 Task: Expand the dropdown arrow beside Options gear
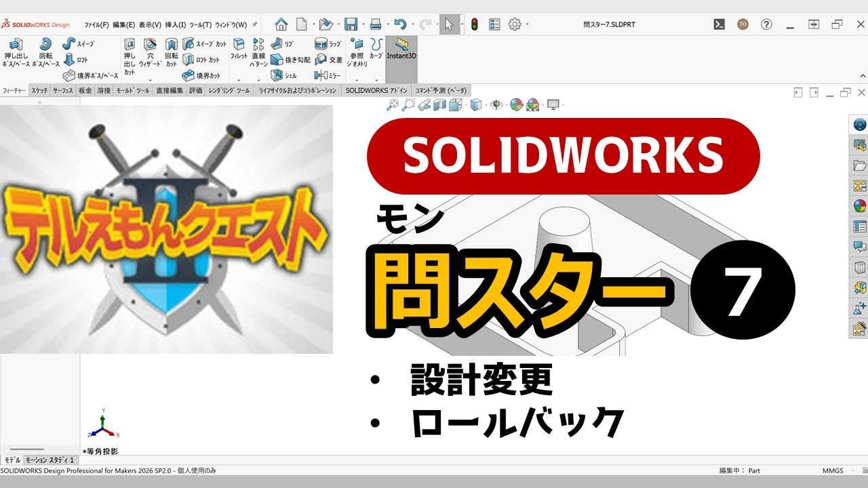point(527,24)
